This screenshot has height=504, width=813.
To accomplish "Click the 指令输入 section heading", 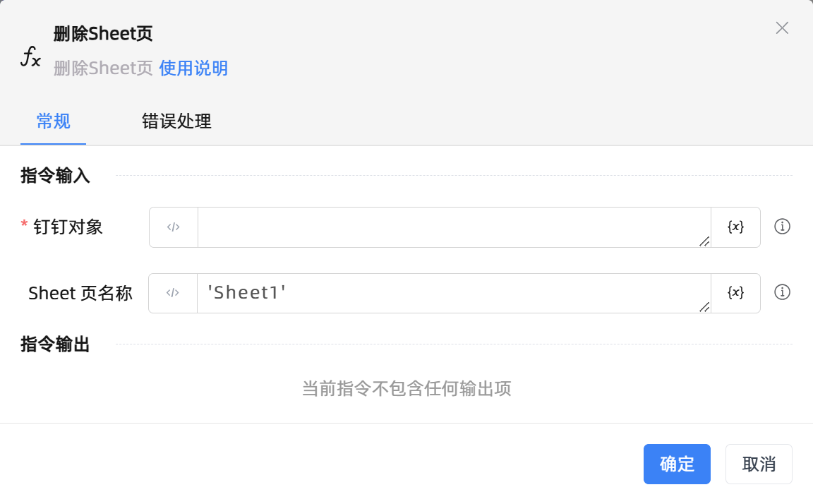I will [55, 176].
